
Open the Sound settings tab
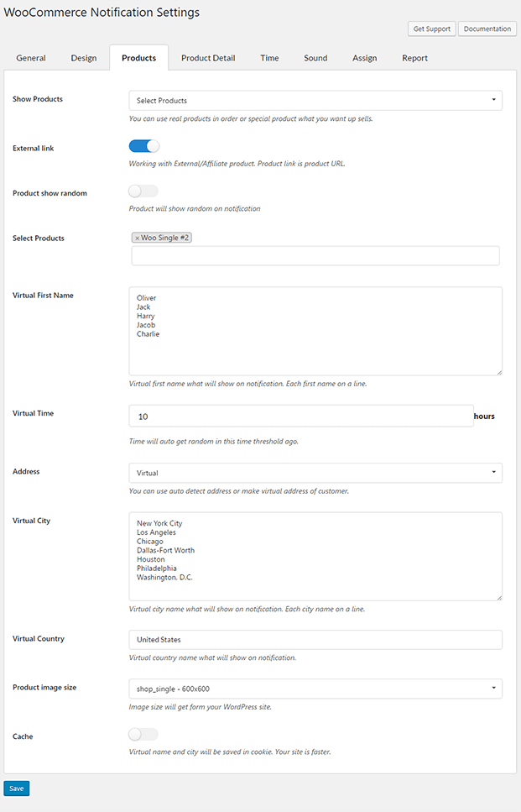coord(315,58)
